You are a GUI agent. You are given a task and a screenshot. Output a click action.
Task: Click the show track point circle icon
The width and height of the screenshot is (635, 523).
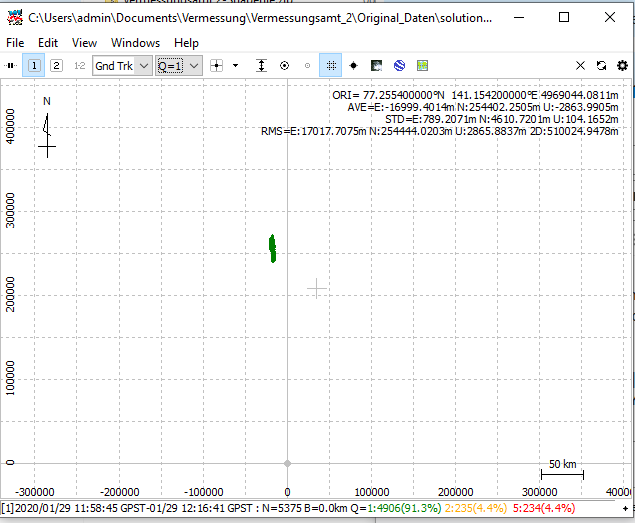coord(284,66)
